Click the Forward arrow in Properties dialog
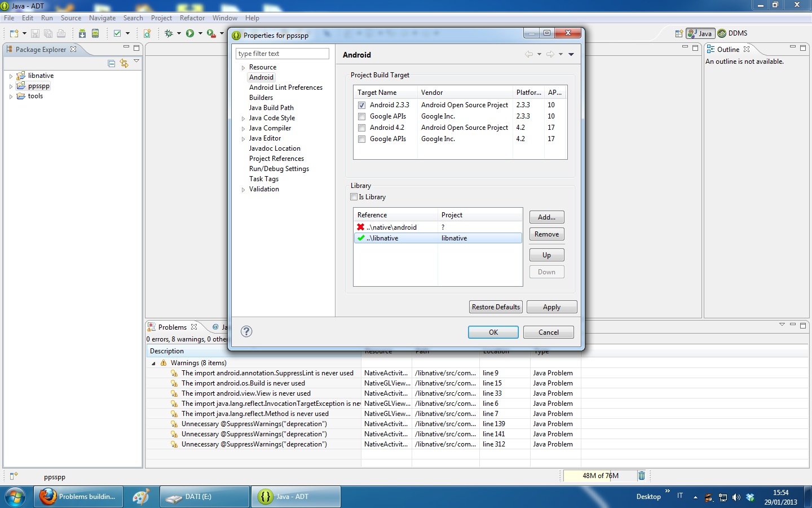The image size is (812, 508). pyautogui.click(x=550, y=54)
